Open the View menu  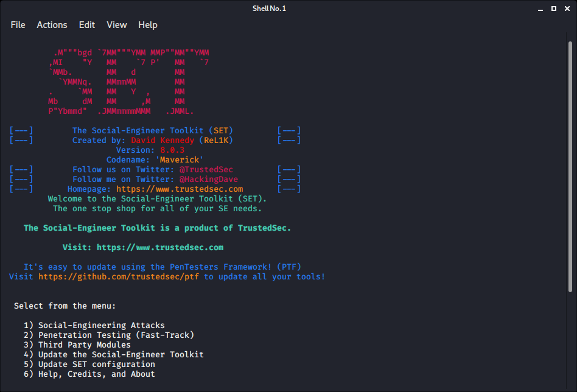click(117, 25)
